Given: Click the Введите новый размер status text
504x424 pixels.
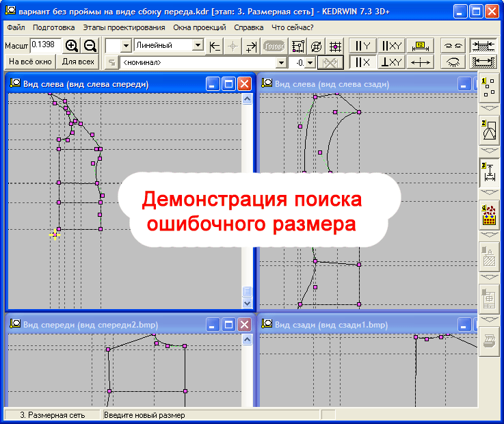Looking at the screenshot, I should point(144,415).
